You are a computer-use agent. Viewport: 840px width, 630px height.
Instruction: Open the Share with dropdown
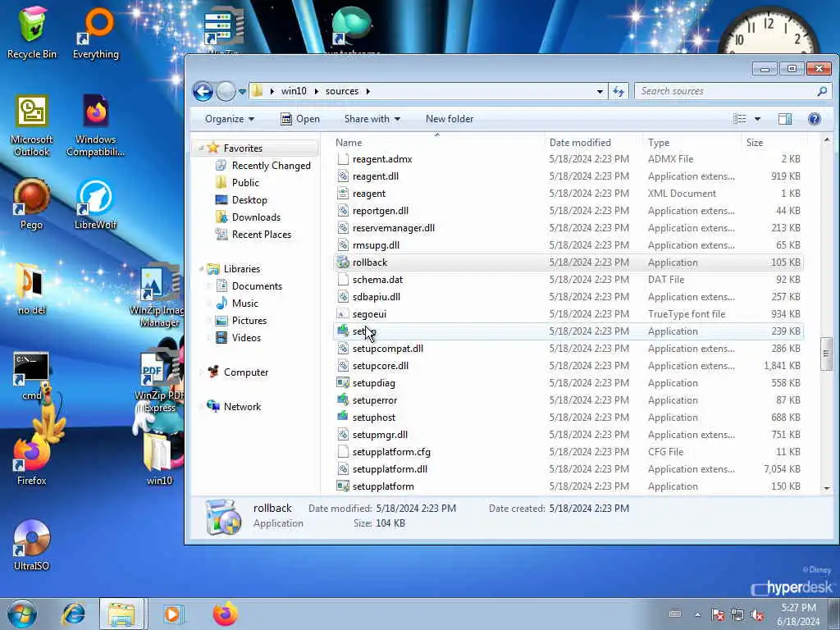[x=372, y=119]
